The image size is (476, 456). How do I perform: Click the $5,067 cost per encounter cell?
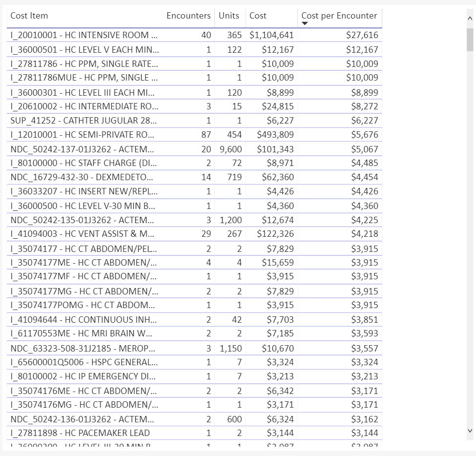click(365, 149)
